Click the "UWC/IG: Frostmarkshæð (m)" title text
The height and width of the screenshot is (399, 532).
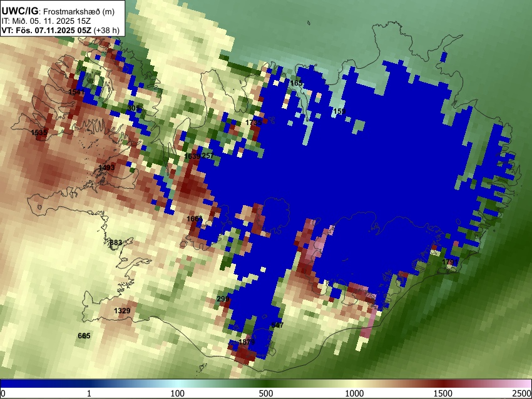pyautogui.click(x=58, y=11)
